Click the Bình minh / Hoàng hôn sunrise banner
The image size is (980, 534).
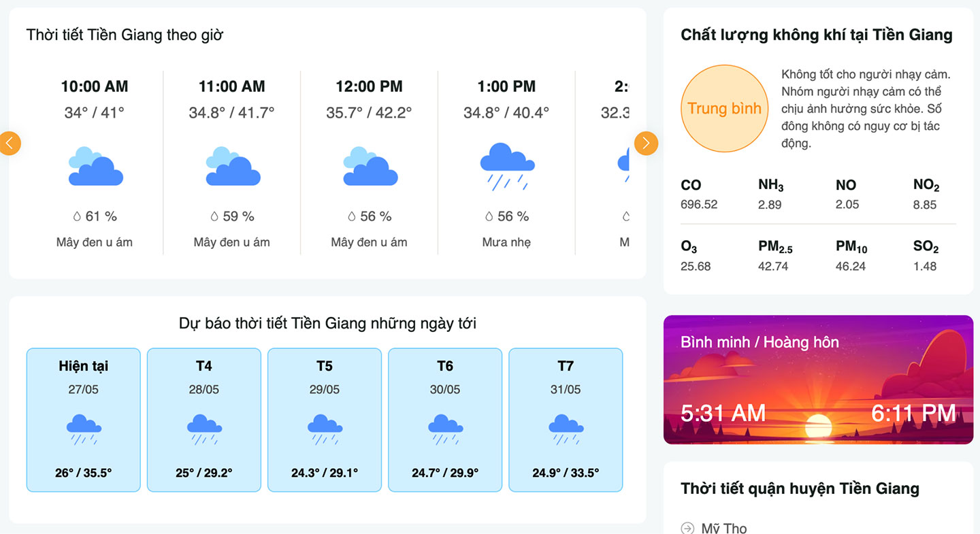point(818,380)
